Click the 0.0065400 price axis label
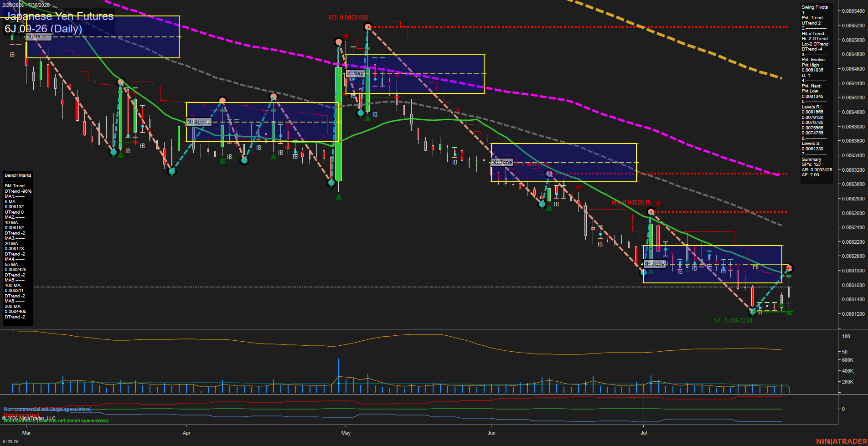The height and width of the screenshot is (446, 868). 853,11
